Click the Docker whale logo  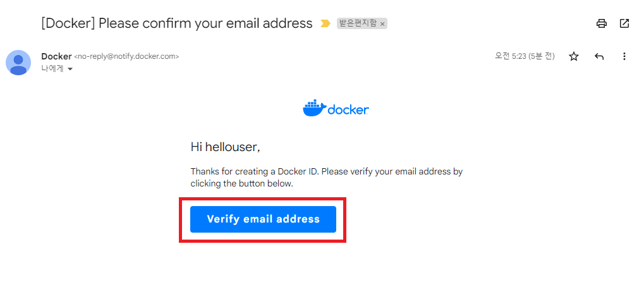313,108
